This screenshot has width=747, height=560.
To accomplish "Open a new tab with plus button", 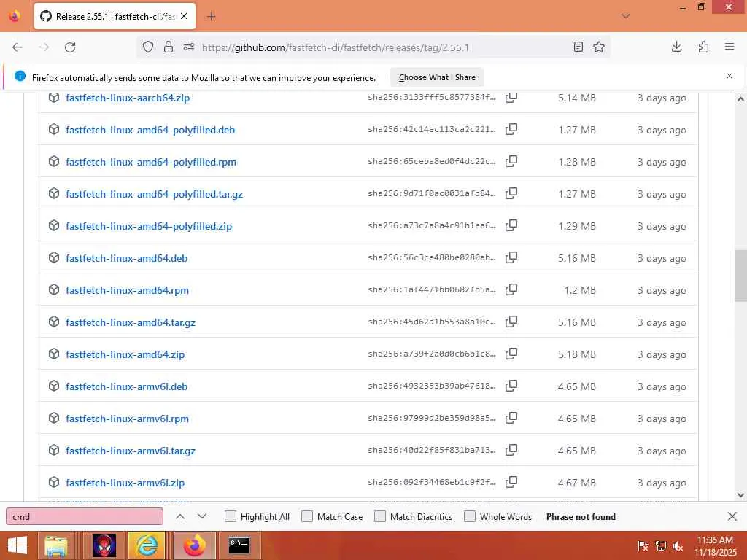I will 212,17.
